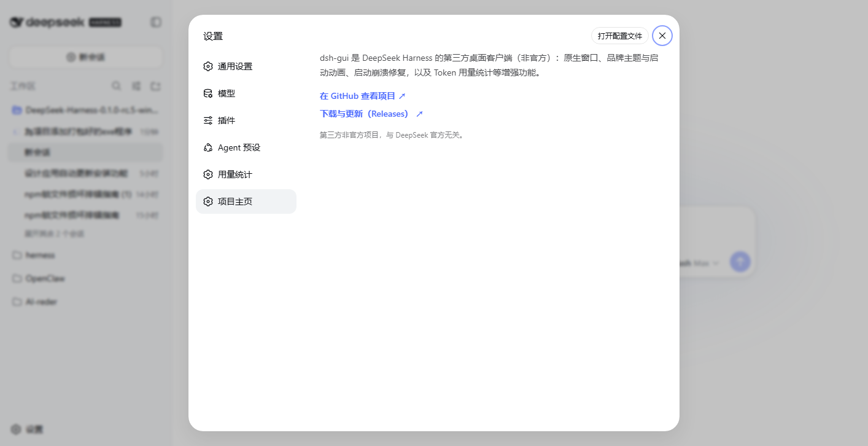The image size is (868, 446).
Task: Open the 插件 settings tab
Action: [x=246, y=120]
